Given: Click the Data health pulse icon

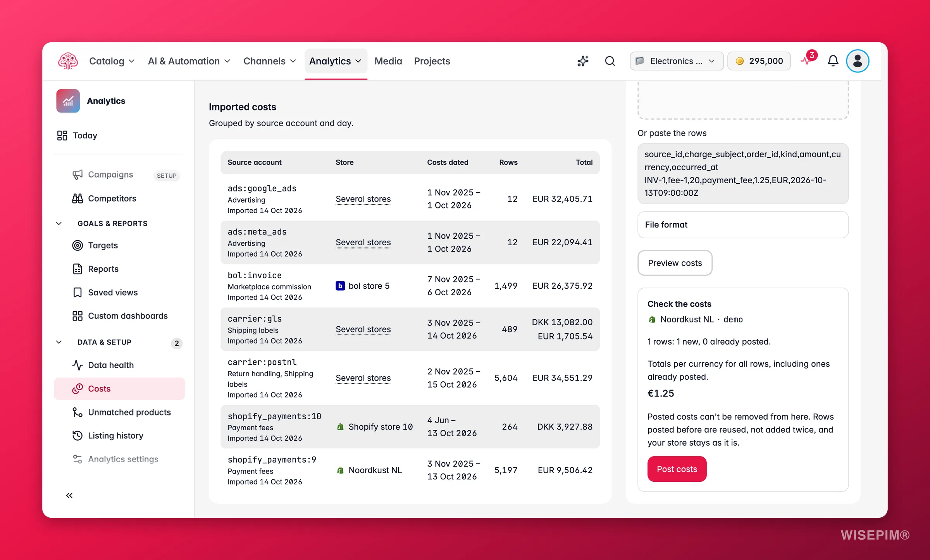Looking at the screenshot, I should (x=77, y=365).
